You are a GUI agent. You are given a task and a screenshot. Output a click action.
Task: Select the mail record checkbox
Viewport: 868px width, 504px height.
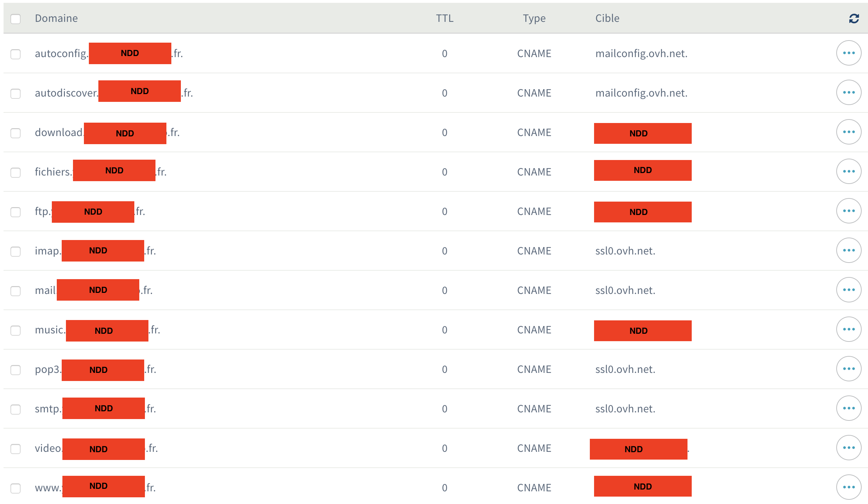click(16, 291)
